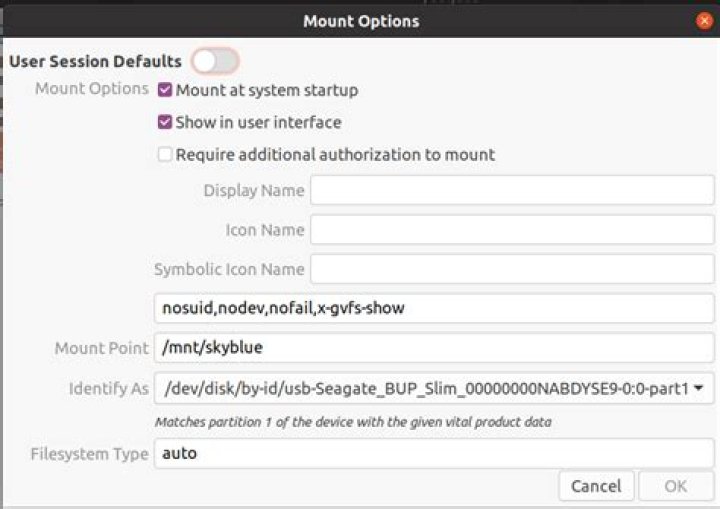Uncheck Mount at system startup
This screenshot has height=509, width=720.
pos(165,90)
